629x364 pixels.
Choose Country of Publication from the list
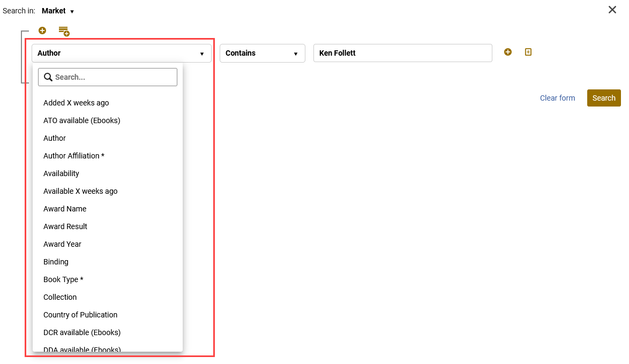tap(80, 315)
